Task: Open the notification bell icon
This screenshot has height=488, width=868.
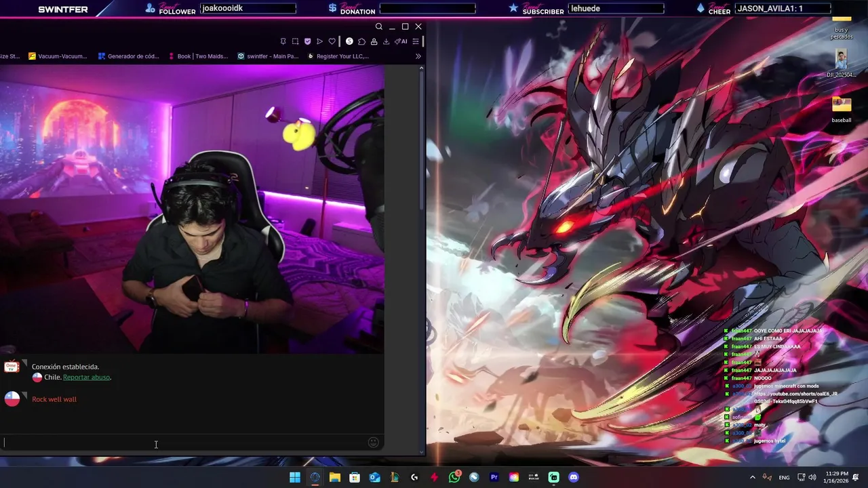Action: coord(856,477)
